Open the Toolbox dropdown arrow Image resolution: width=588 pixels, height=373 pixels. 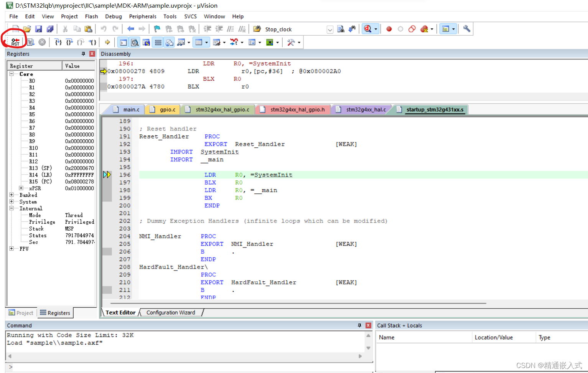[299, 42]
